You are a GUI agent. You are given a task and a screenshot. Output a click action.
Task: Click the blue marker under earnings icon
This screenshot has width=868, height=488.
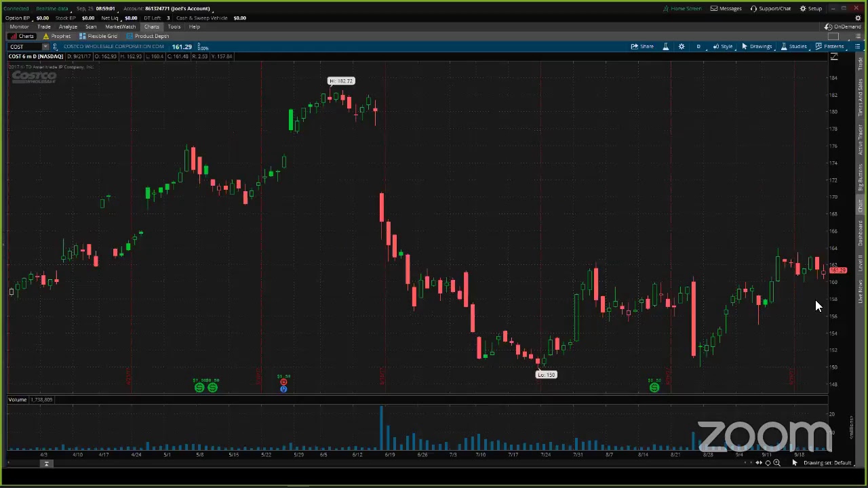[x=283, y=389]
